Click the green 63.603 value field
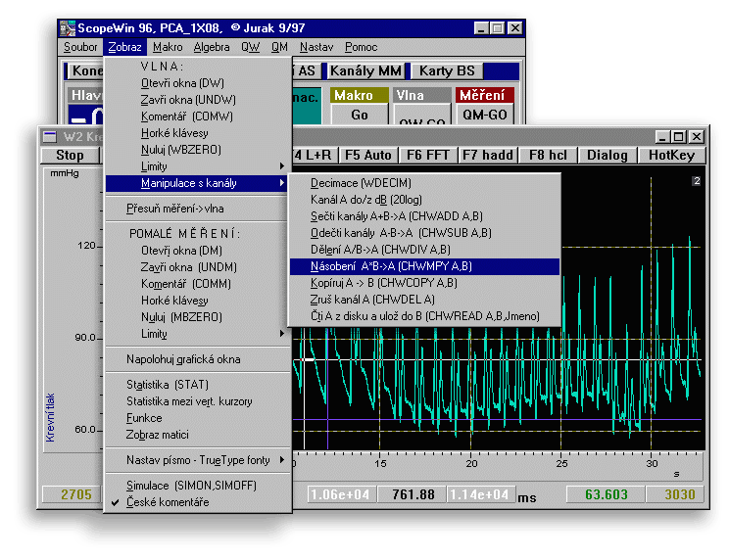729x560 pixels. [x=606, y=494]
